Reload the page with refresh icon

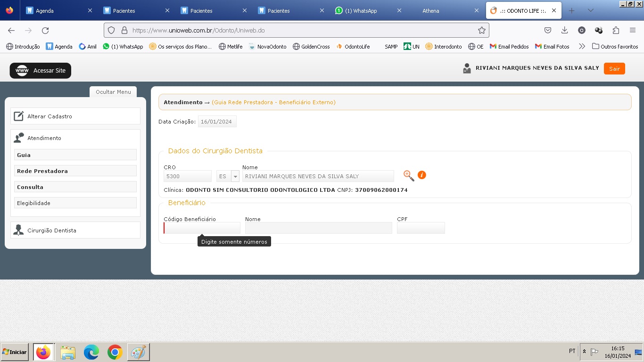(45, 30)
